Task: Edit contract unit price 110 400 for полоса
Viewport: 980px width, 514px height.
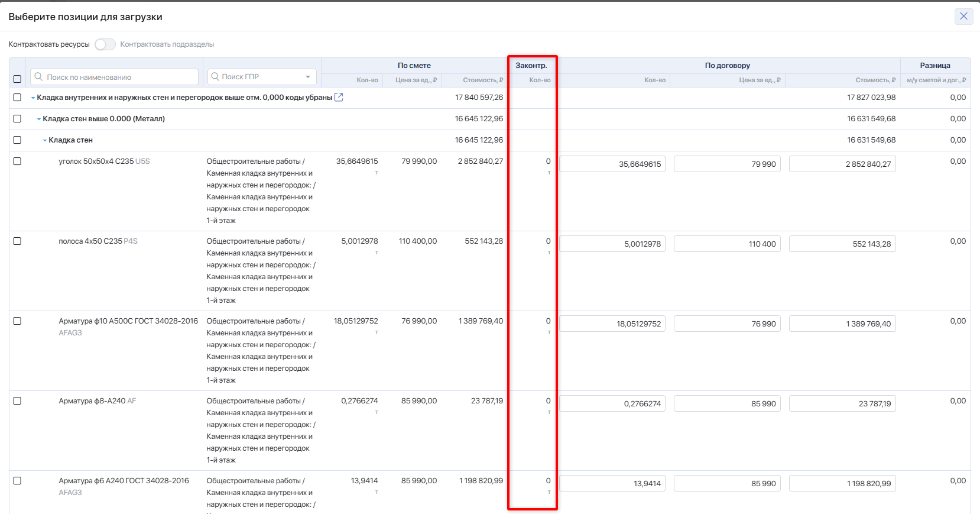Action: pos(727,244)
